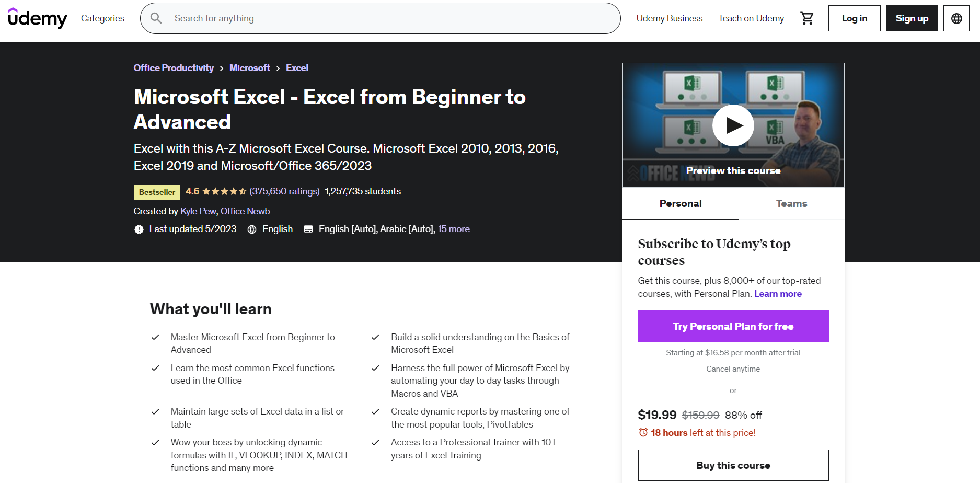This screenshot has height=483, width=980.
Task: Click the search magnifier icon
Action: pos(156,18)
